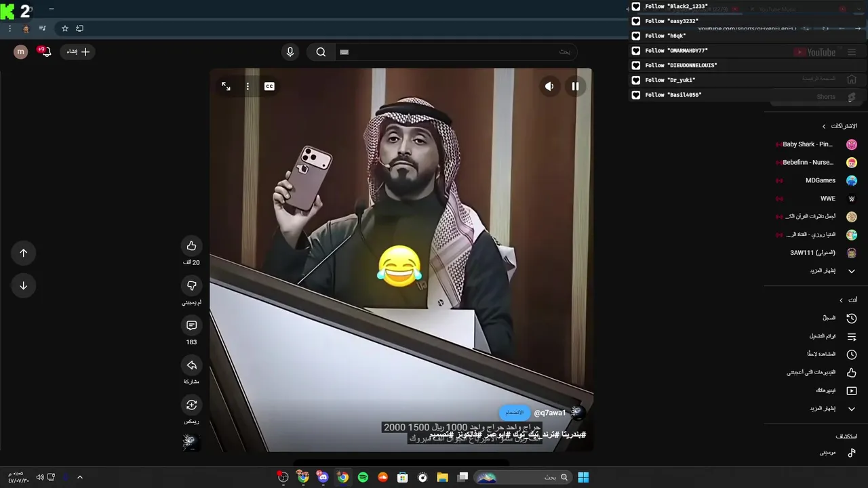Screen dimensions: 868x488
Task: Open the @q7awa1 channel avatar
Action: tap(576, 412)
